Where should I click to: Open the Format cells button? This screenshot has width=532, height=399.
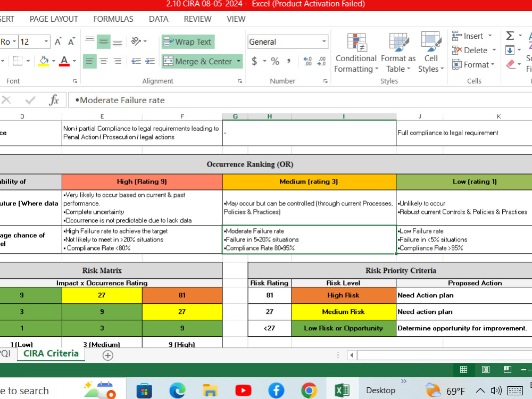(x=473, y=64)
